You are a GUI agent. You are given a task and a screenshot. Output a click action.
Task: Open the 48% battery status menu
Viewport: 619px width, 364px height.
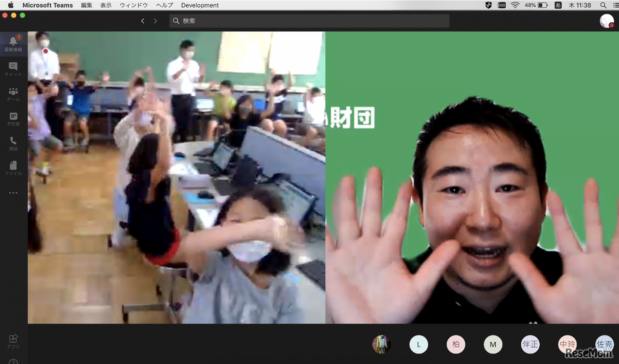[536, 5]
